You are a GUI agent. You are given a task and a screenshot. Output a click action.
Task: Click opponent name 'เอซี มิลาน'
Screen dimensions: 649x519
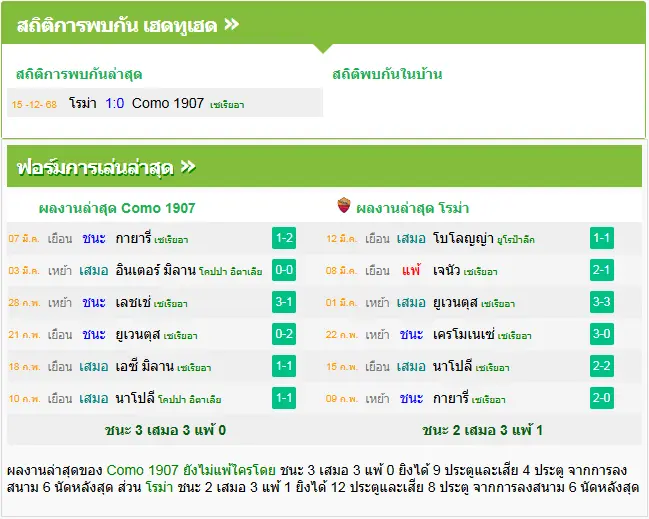144,366
